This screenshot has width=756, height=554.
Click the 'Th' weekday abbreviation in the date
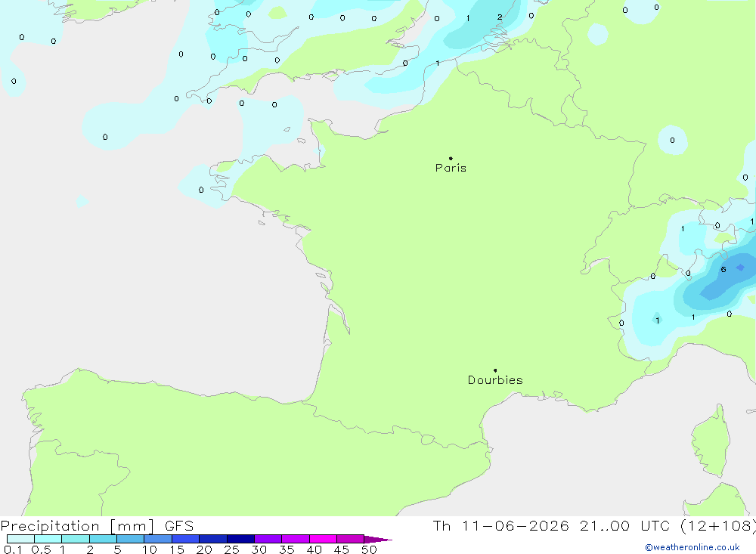(442, 526)
